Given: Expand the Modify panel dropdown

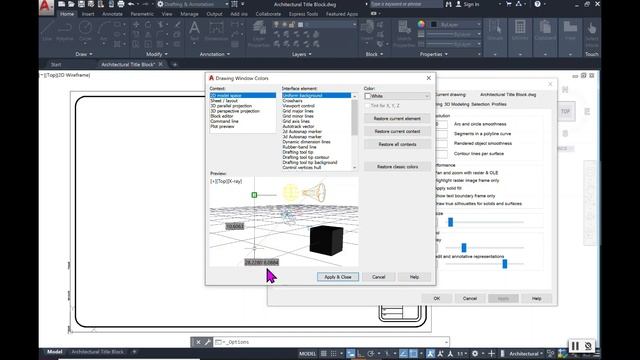Looking at the screenshot, I should tap(156, 54).
